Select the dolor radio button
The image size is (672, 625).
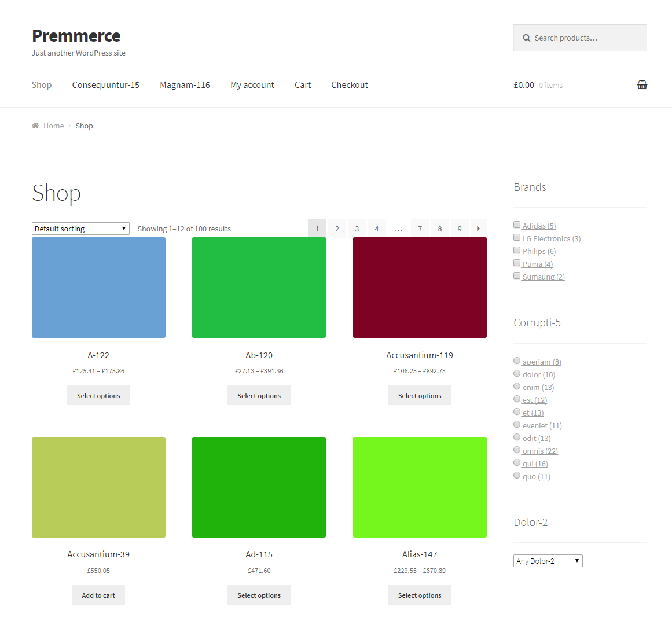pyautogui.click(x=517, y=373)
